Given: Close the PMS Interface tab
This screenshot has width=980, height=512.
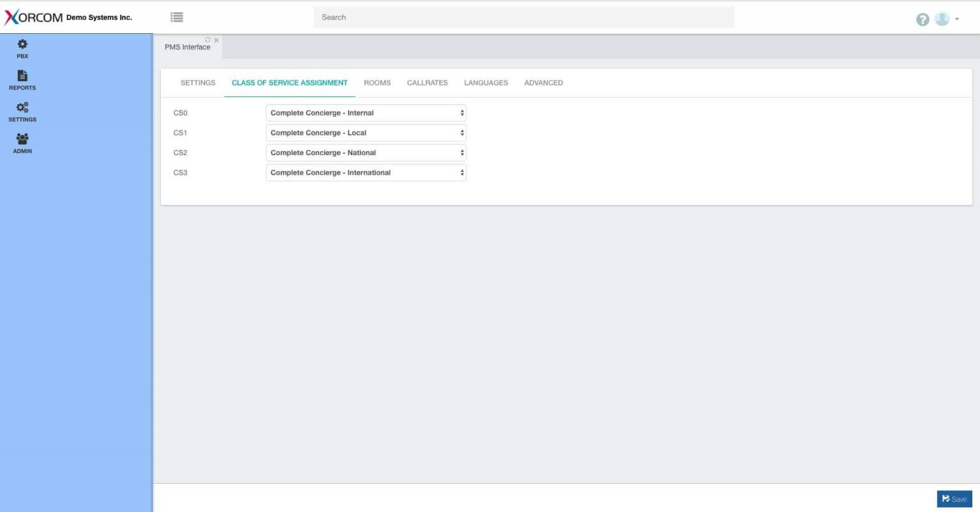Looking at the screenshot, I should coord(216,40).
